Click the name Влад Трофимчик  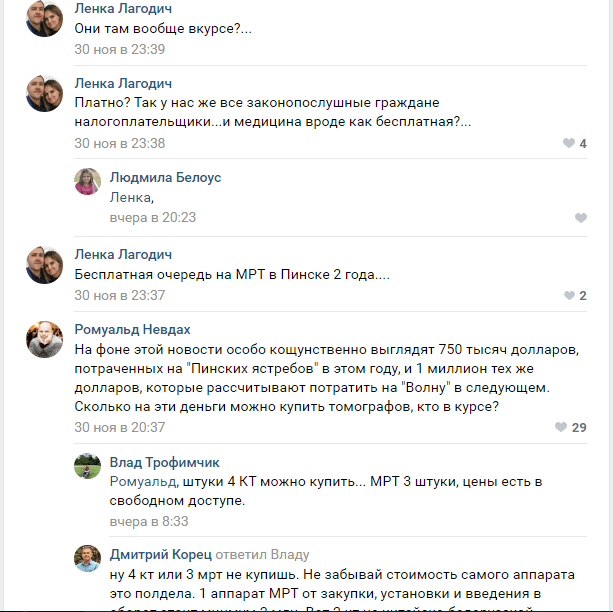coord(165,463)
